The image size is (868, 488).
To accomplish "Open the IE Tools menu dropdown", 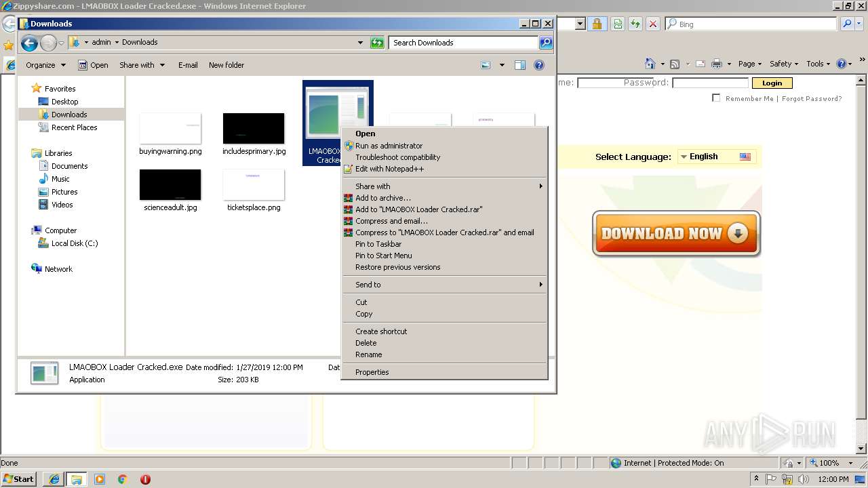I will click(x=818, y=64).
